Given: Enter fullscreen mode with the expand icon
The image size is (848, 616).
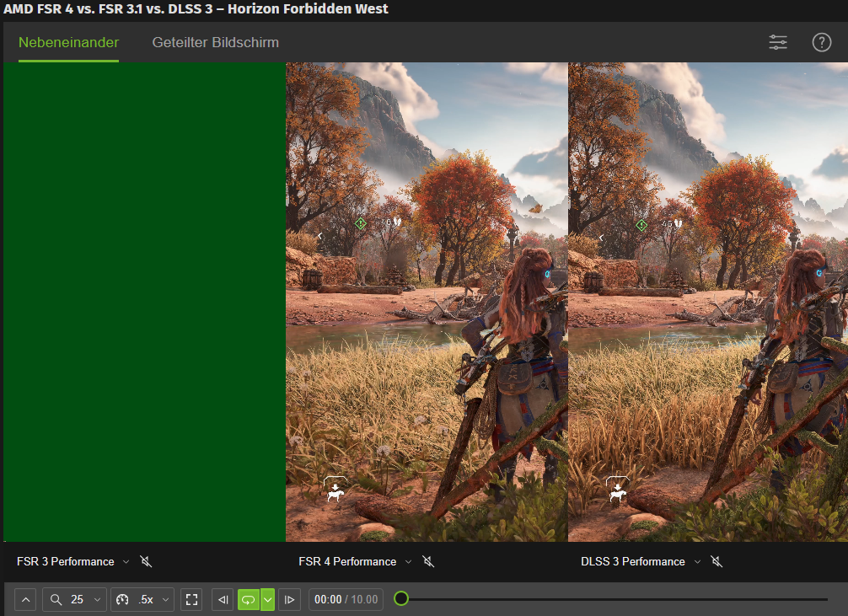Looking at the screenshot, I should 191,599.
